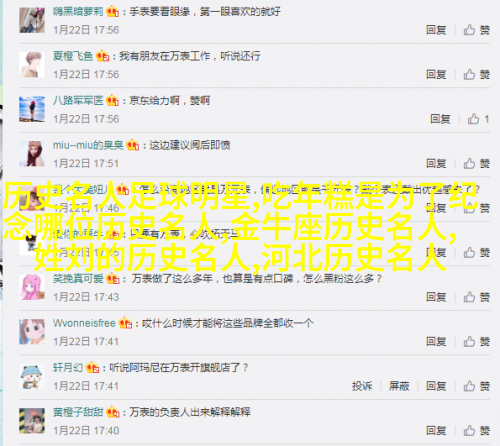
Task: Open the miu--miu的臭臭 username link
Action: click(x=88, y=145)
